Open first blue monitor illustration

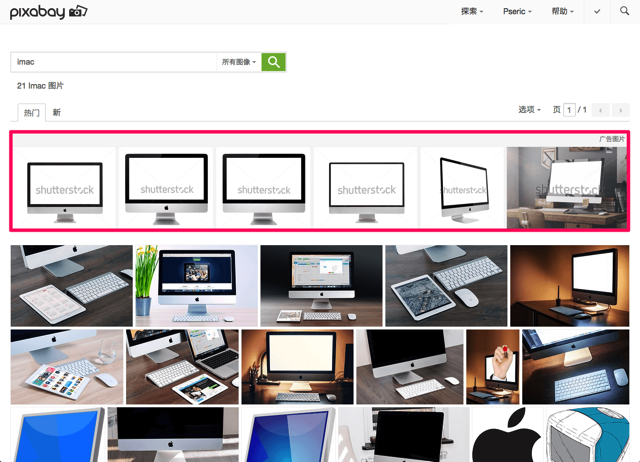point(58,435)
